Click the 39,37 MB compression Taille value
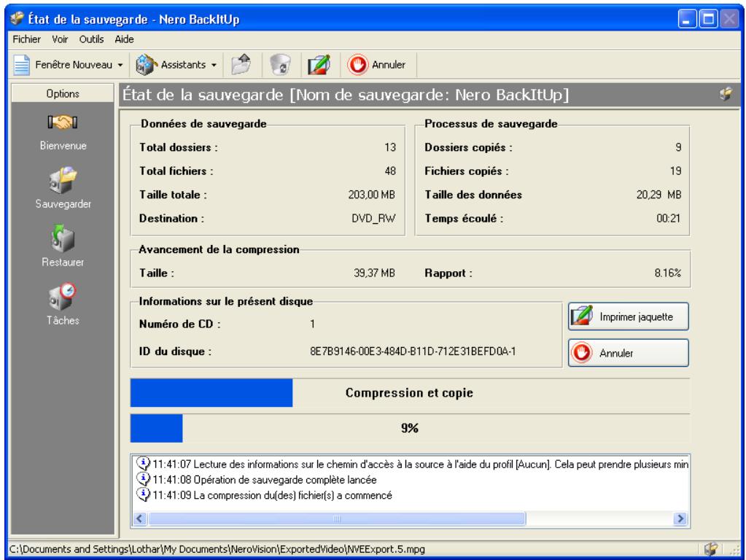This screenshot has height=560, width=746. coord(374,273)
